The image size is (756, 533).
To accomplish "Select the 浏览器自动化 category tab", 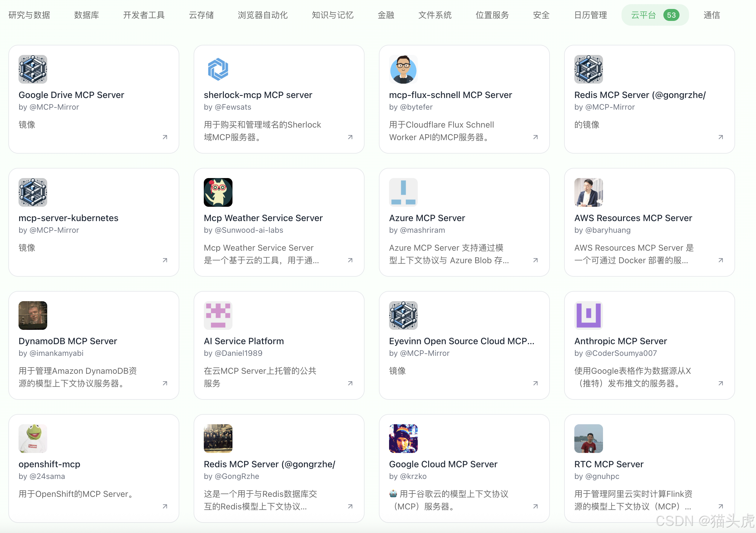I will pyautogui.click(x=262, y=15).
